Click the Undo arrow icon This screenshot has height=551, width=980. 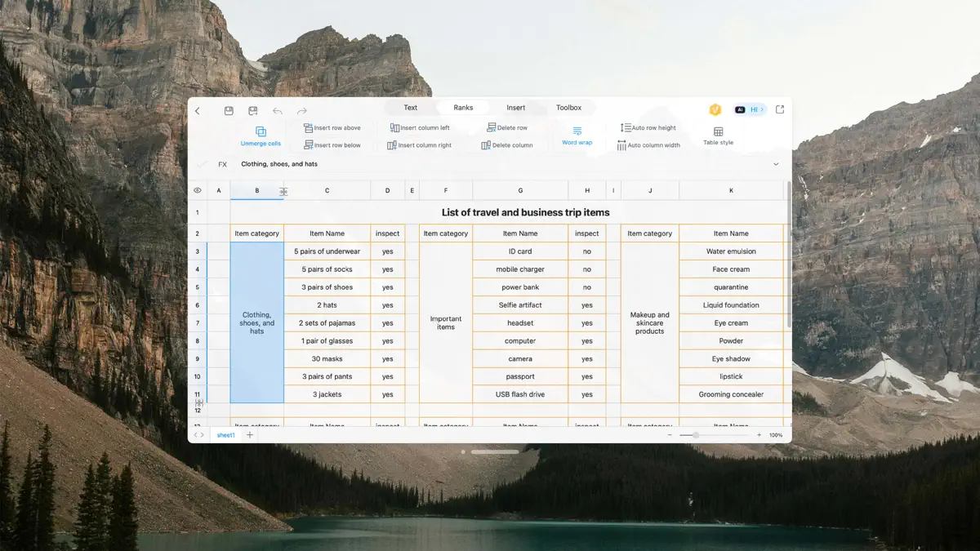pos(278,109)
